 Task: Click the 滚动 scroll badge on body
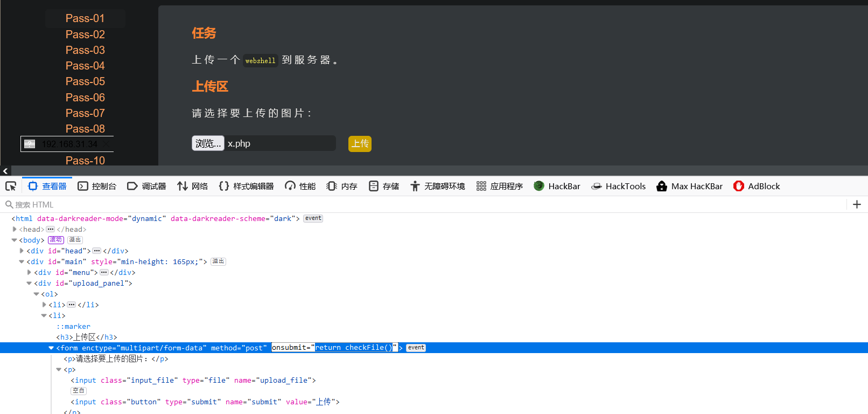click(56, 240)
